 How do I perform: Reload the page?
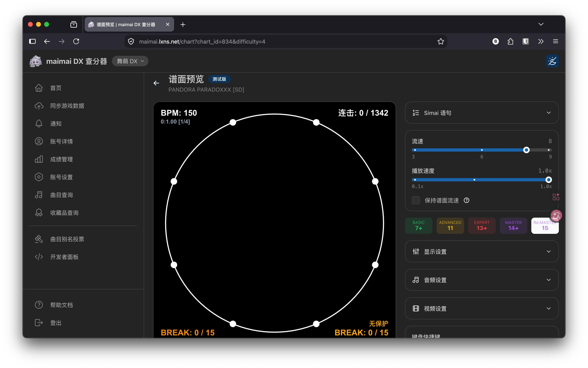(x=76, y=41)
